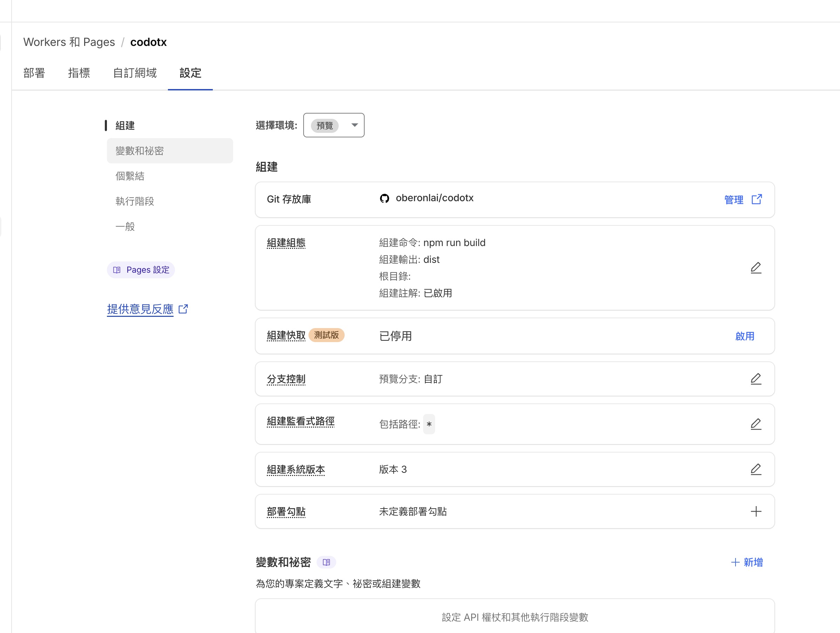Switch to the 自訂網域 tab
Screen dimensions: 840x633
point(135,73)
